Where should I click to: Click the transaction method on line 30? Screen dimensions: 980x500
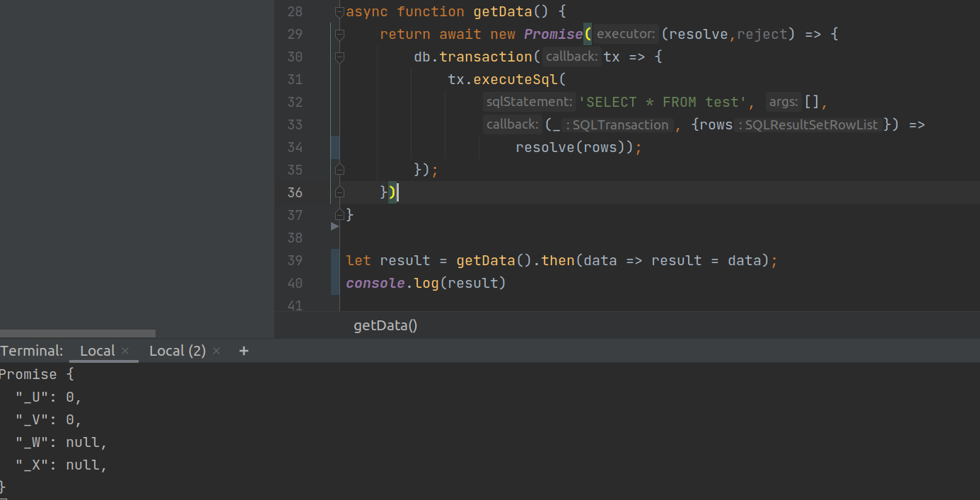tap(486, 57)
